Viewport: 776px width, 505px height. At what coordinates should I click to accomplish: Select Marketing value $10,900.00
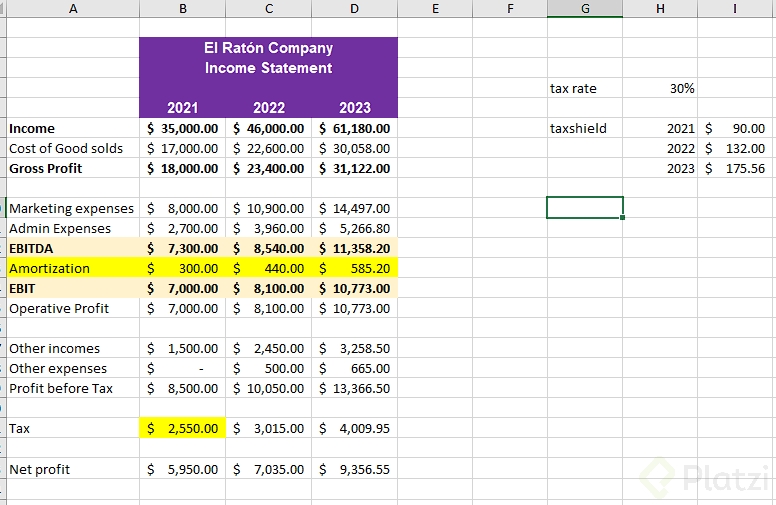click(x=269, y=208)
